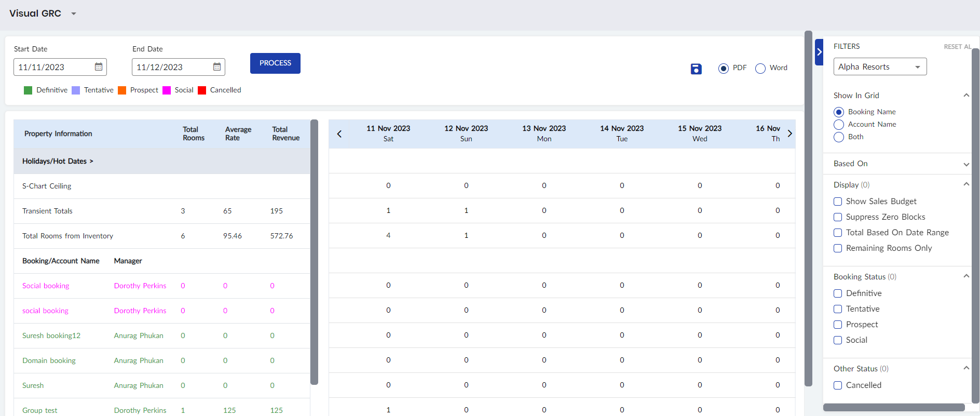
Task: Collapse the Show In Grid section
Action: pyautogui.click(x=966, y=96)
